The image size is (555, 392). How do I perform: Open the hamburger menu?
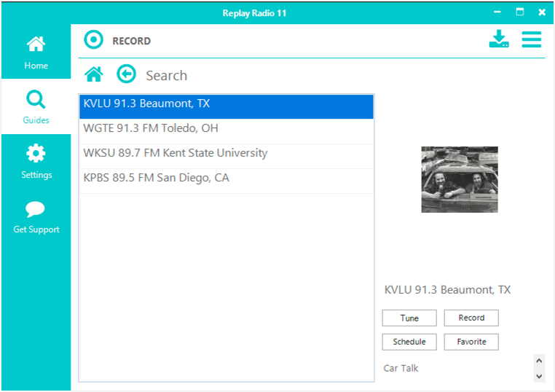[x=531, y=39]
